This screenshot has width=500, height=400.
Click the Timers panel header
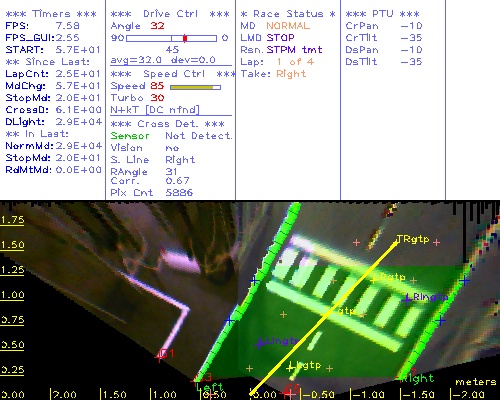51,14
